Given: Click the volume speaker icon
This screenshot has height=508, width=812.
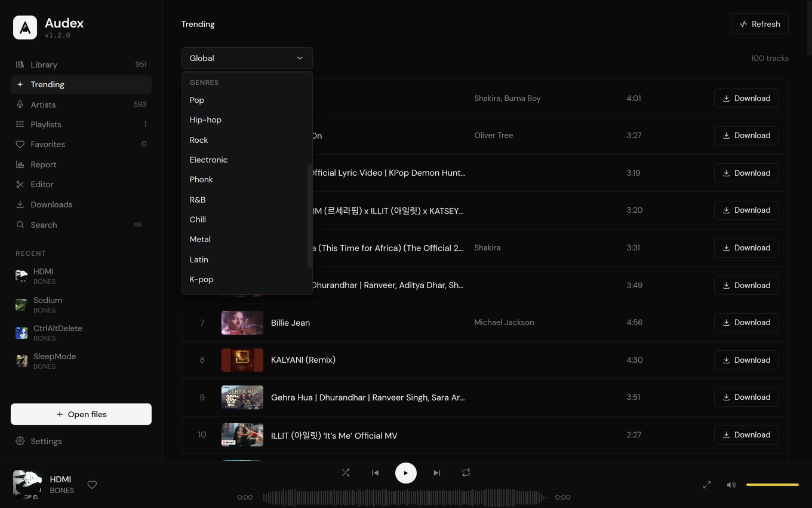Looking at the screenshot, I should [x=731, y=485].
